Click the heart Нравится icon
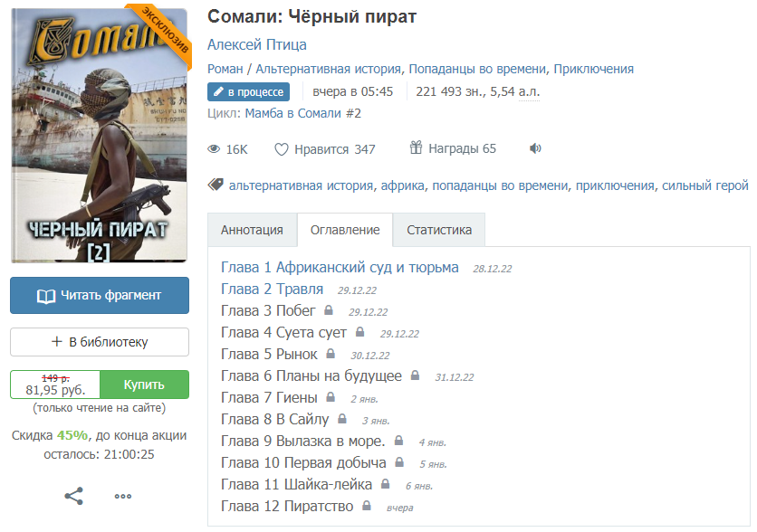 point(282,149)
